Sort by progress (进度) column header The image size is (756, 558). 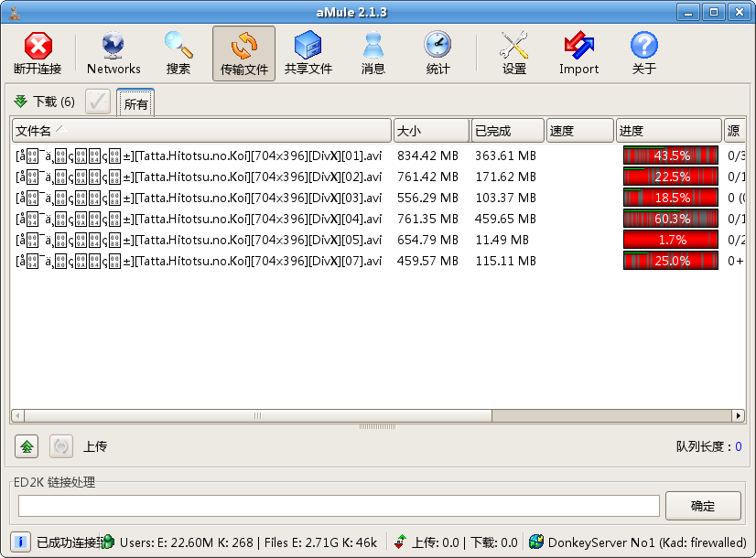coord(669,131)
